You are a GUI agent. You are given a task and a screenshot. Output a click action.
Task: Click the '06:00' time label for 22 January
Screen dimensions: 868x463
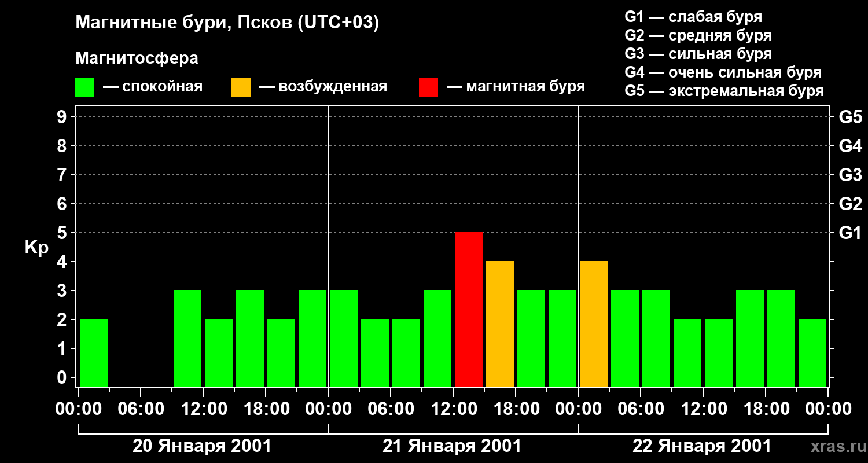point(640,409)
